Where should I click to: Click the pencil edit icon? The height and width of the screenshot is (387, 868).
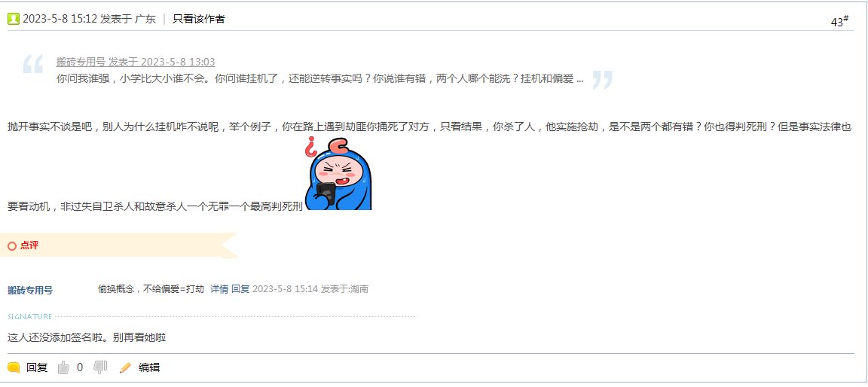[x=126, y=367]
